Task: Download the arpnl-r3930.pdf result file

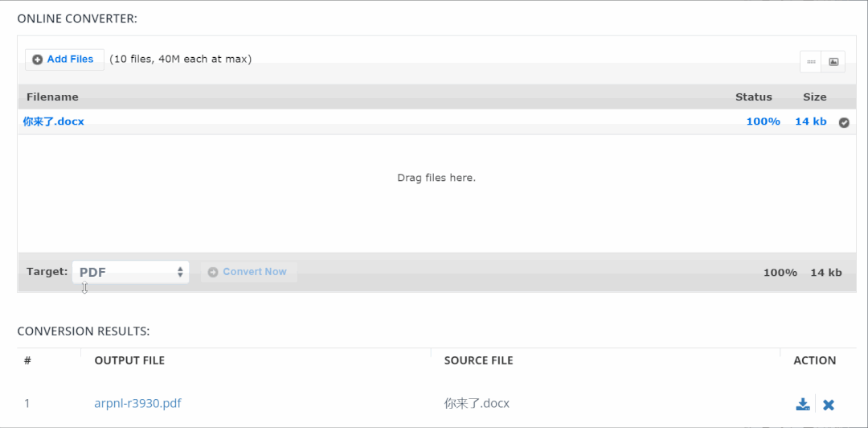Action: tap(803, 404)
